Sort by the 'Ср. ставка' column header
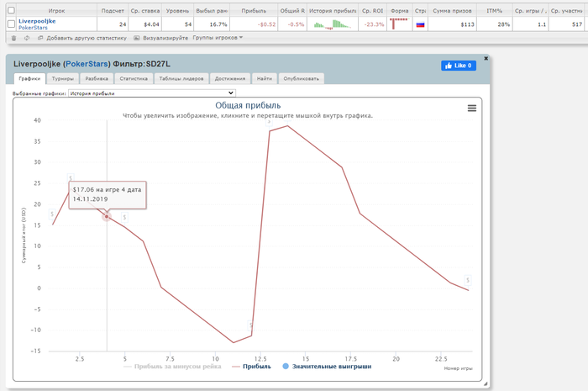The width and height of the screenshot is (588, 391). pyautogui.click(x=144, y=10)
